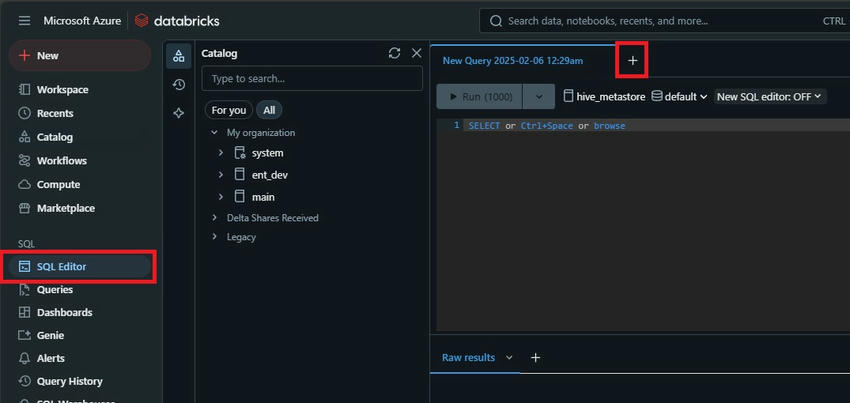Collapse the My organization tree node

tap(215, 132)
